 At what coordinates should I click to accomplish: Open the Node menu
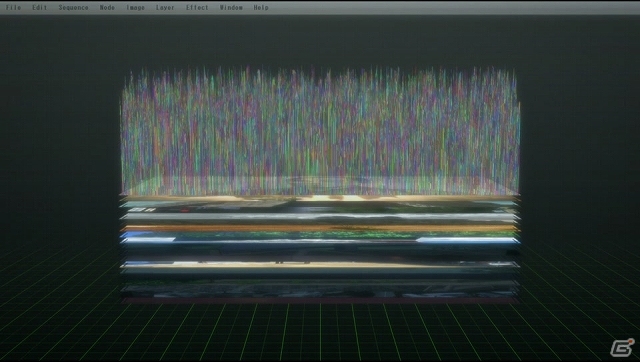point(107,7)
